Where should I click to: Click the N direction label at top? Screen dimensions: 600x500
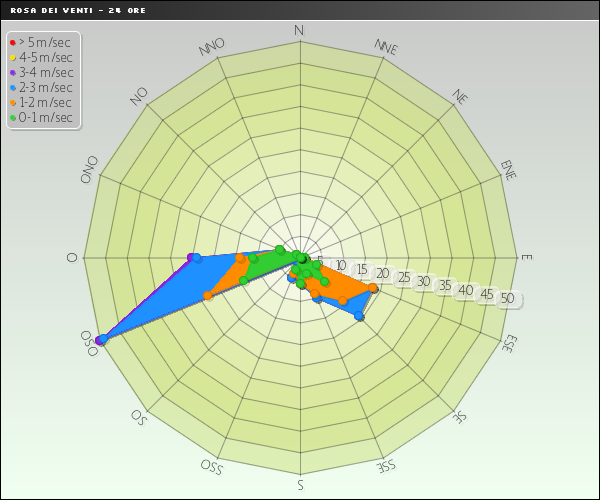tap(299, 31)
